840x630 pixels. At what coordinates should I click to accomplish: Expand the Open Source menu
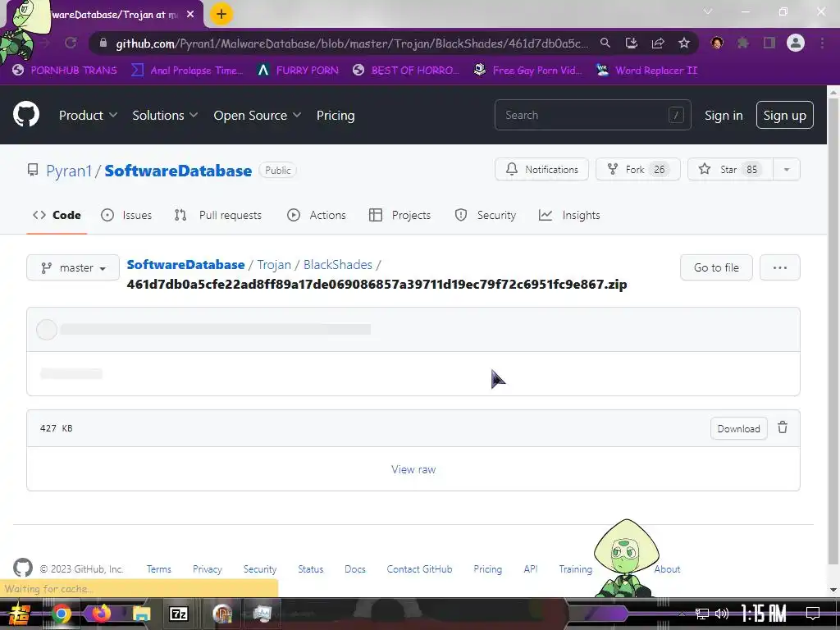point(257,115)
